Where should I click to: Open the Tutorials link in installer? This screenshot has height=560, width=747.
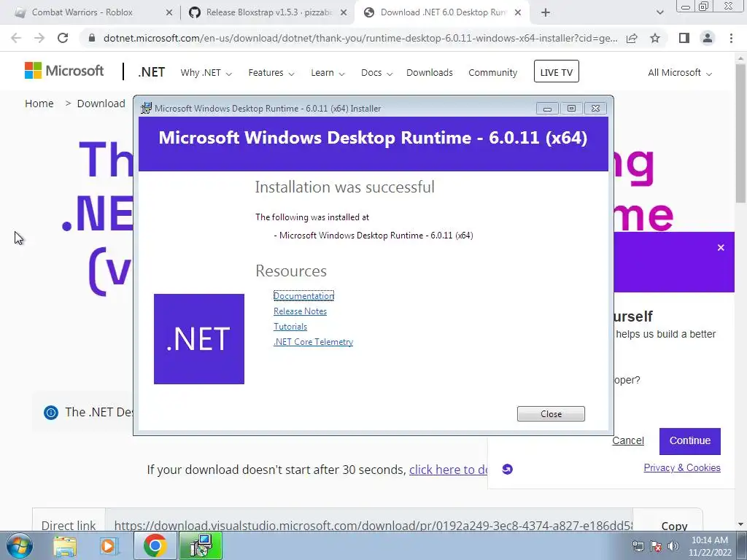point(290,326)
